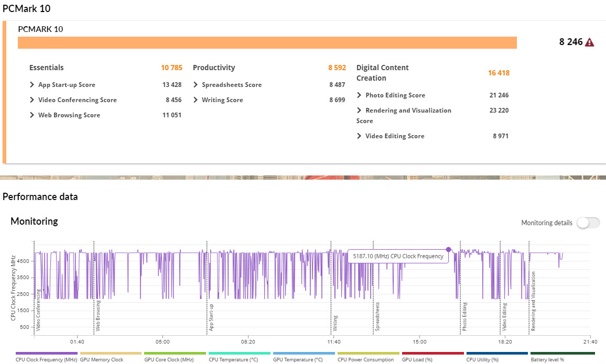The width and height of the screenshot is (606, 364).
Task: Select the CPU Temperature legend item
Action: (x=239, y=354)
